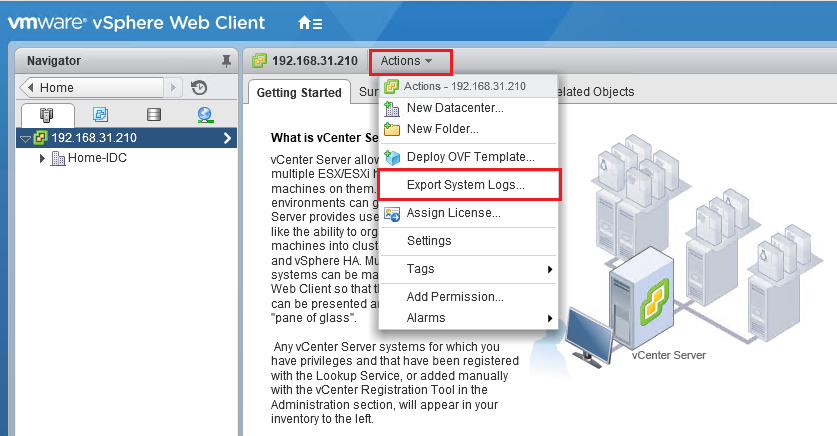Viewport: 837px width, 436px height.
Task: Click the Assign License menu icon
Action: [x=392, y=213]
